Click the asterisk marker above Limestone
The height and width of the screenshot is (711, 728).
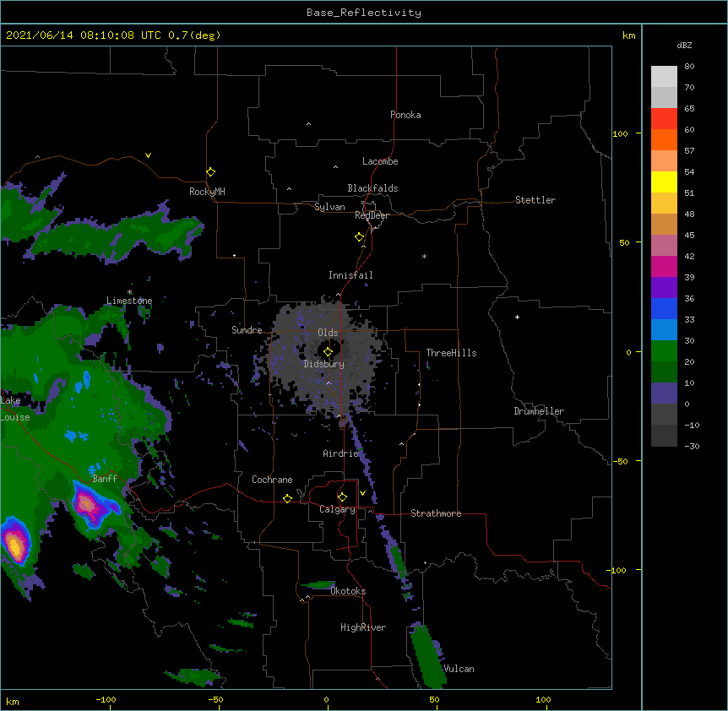pos(129,292)
